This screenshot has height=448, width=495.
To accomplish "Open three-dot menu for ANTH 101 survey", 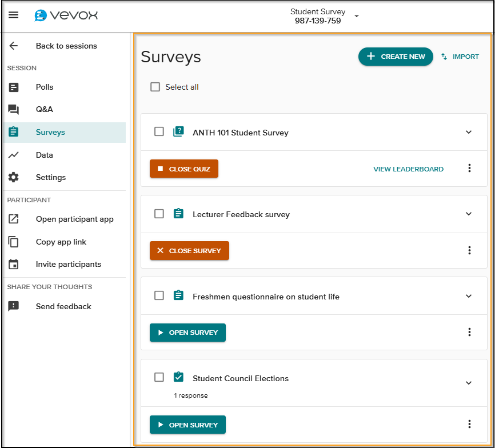I will (469, 168).
